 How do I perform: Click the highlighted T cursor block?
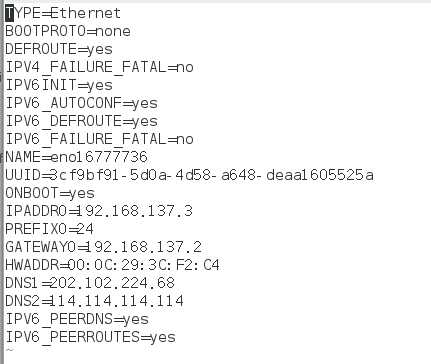coord(10,14)
